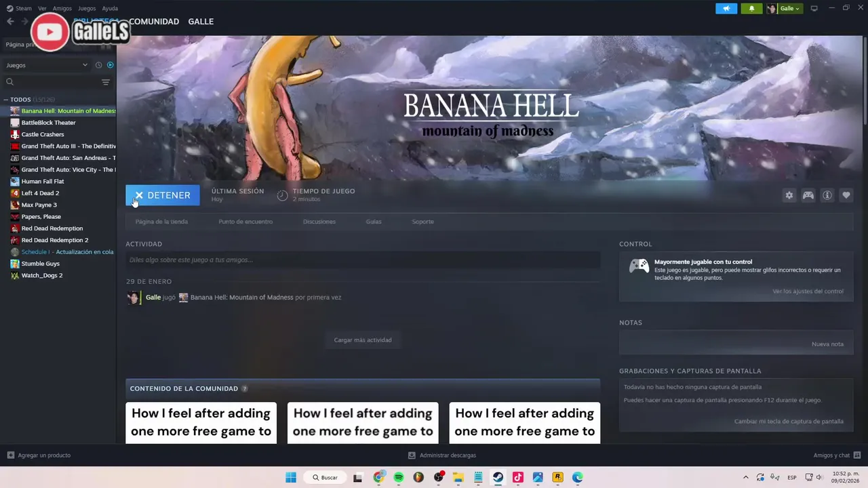Image resolution: width=868 pixels, height=488 pixels.
Task: Open advanced library filter options icon
Action: (106, 82)
